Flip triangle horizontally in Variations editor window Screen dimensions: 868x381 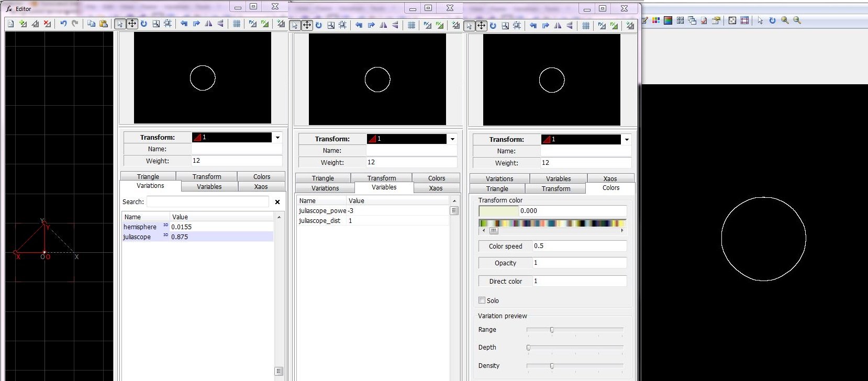tap(208, 24)
